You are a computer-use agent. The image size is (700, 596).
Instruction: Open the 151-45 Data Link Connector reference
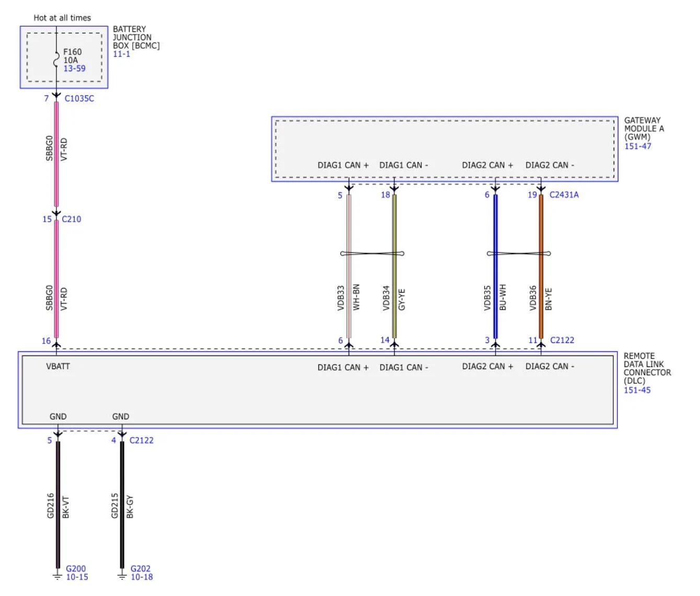tap(637, 390)
